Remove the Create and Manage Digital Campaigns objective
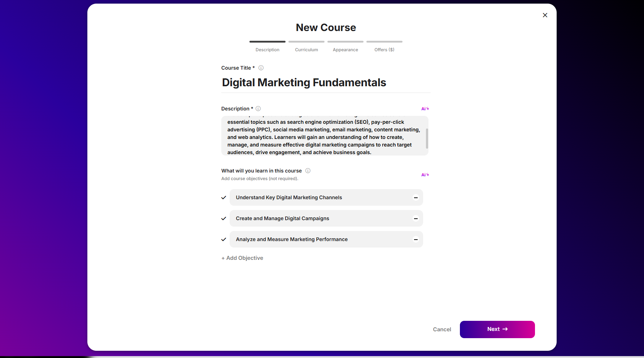 point(416,218)
